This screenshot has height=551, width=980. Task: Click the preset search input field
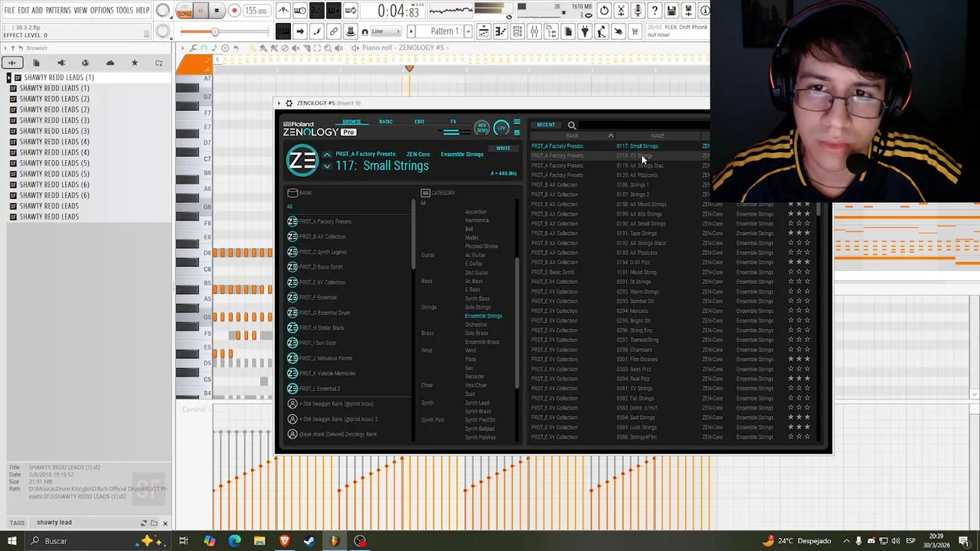[643, 126]
